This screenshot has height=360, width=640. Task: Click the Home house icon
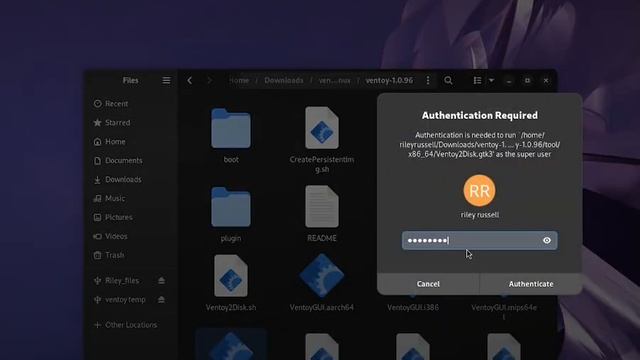click(98, 142)
